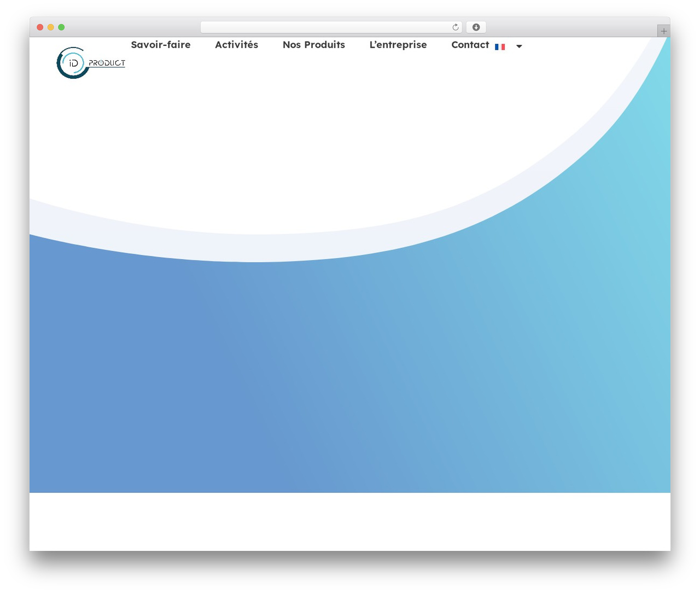The width and height of the screenshot is (700, 593).
Task: Add a new browser tab
Action: point(663,31)
